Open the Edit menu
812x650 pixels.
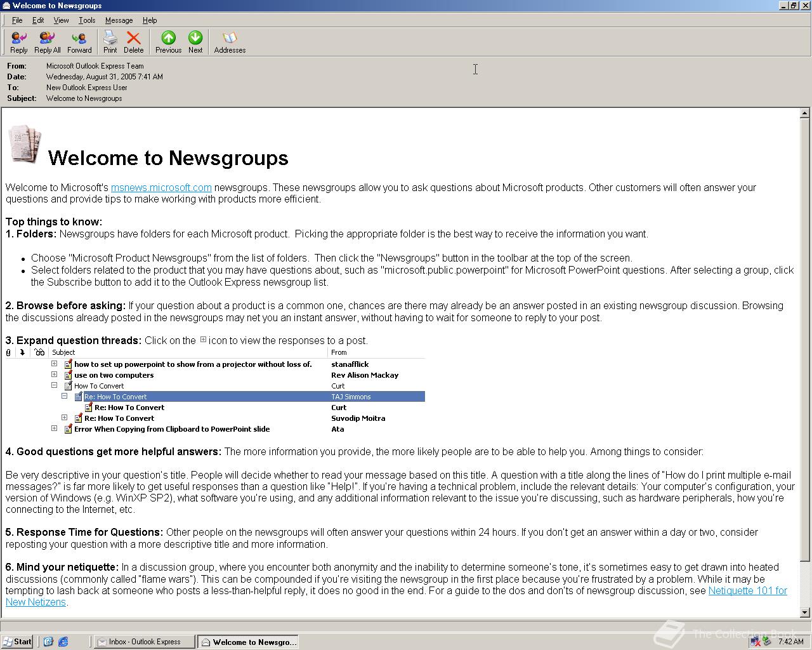pyautogui.click(x=38, y=20)
